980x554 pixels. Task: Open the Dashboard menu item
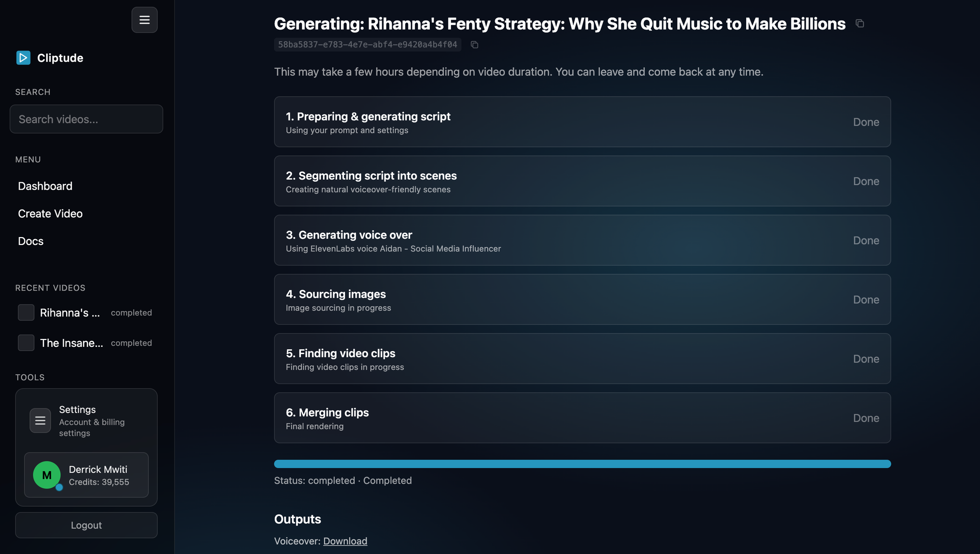(x=45, y=186)
